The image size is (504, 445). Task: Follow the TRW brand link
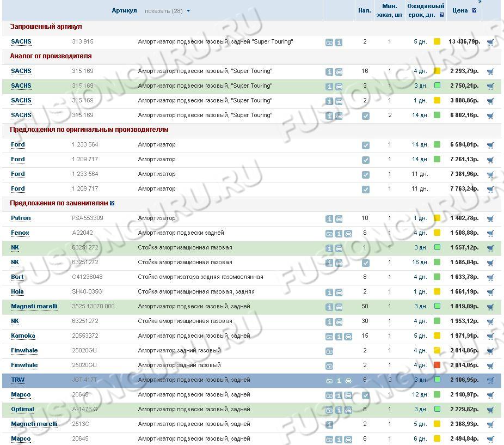[x=17, y=380]
